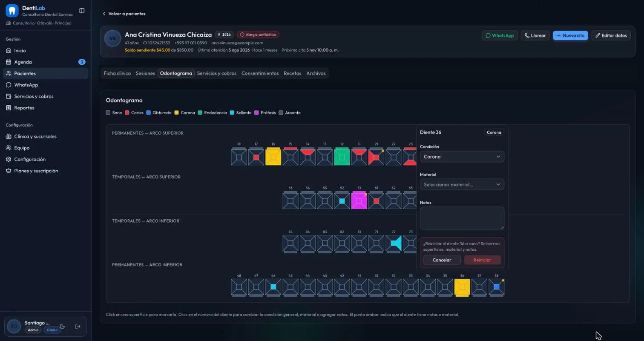The image size is (644, 341).
Task: Open the Consentimientos tab
Action: pyautogui.click(x=260, y=73)
